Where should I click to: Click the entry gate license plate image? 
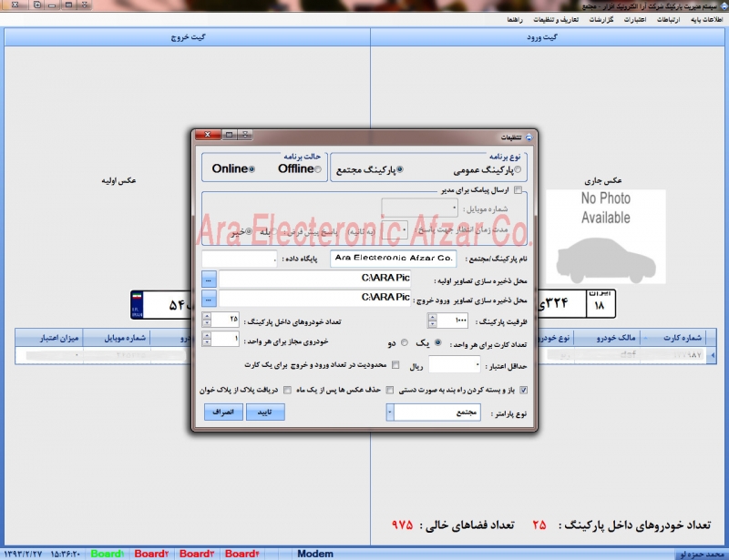pos(577,304)
